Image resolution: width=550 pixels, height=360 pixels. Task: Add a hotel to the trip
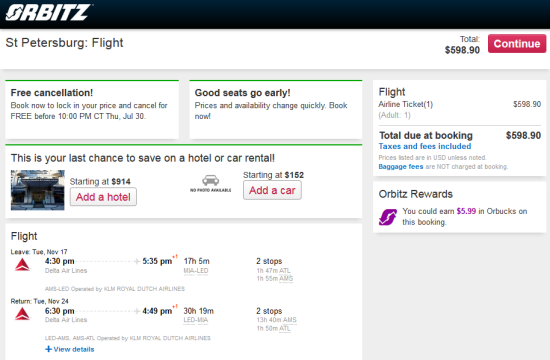pos(103,197)
